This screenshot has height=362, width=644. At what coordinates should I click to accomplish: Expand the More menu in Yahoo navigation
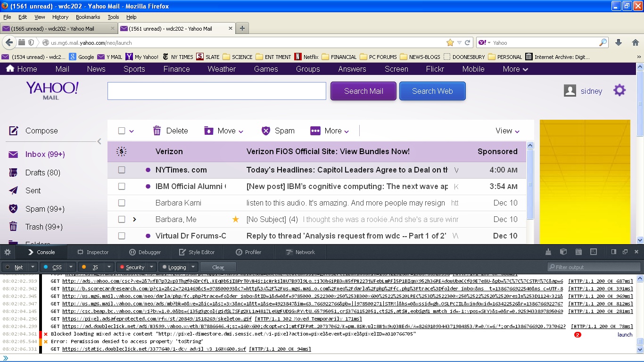click(515, 69)
